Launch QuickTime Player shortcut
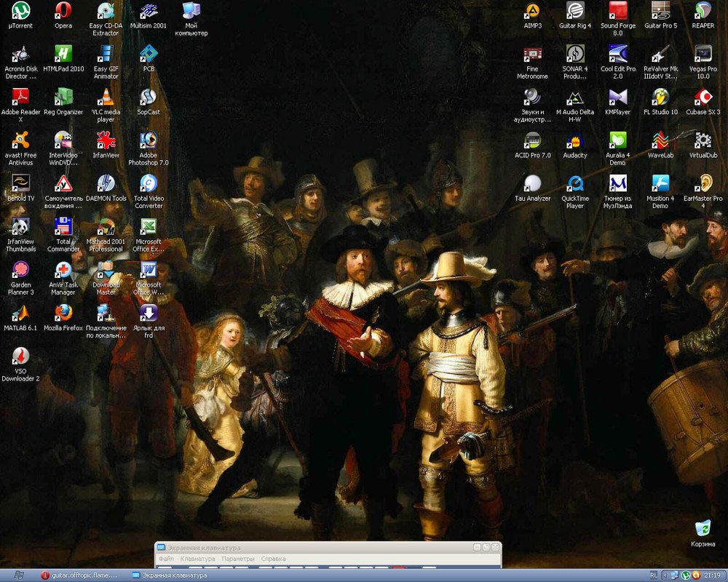Screen dimensions: 728x582 575,191
